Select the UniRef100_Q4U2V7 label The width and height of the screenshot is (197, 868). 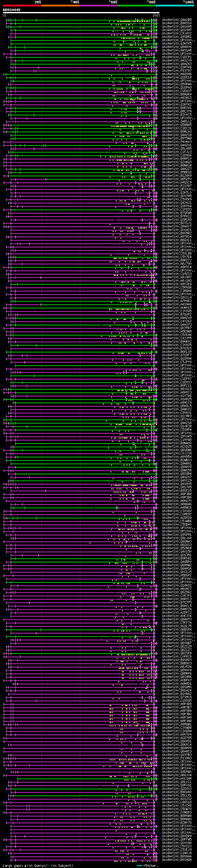(177, 477)
